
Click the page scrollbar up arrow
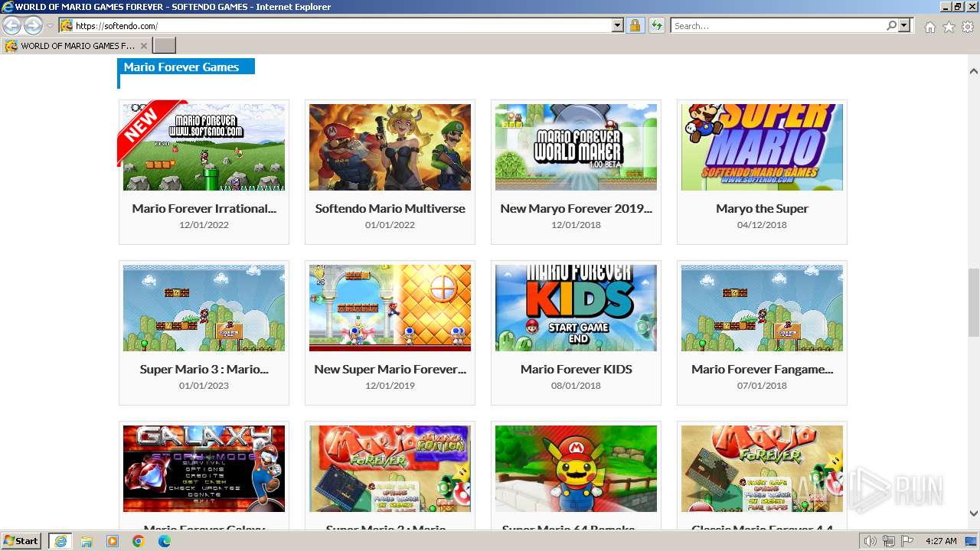click(x=973, y=71)
